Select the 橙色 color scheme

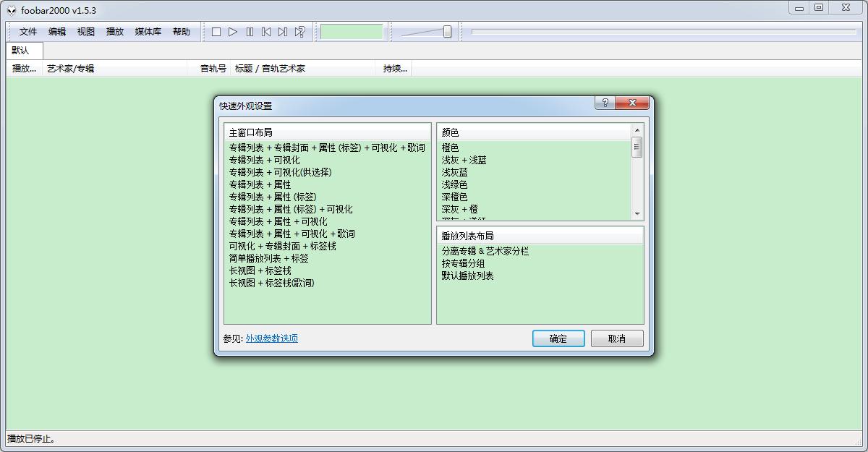click(x=452, y=148)
